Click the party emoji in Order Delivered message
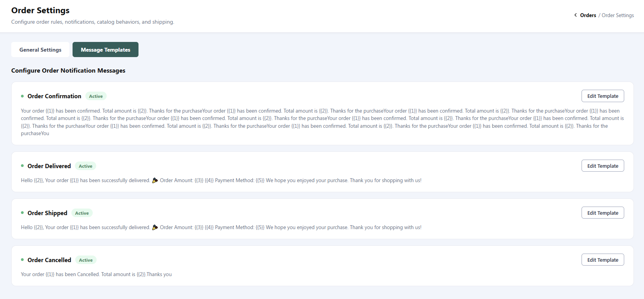 155,180
